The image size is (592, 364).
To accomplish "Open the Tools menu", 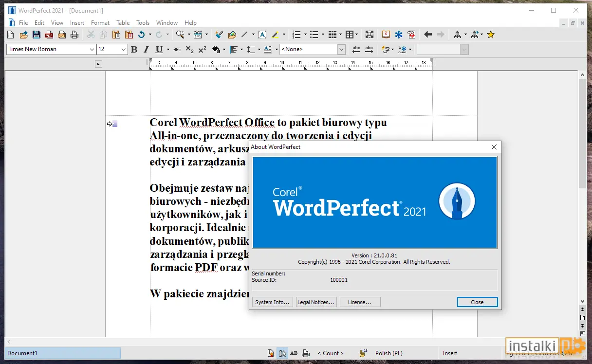I will 143,23.
